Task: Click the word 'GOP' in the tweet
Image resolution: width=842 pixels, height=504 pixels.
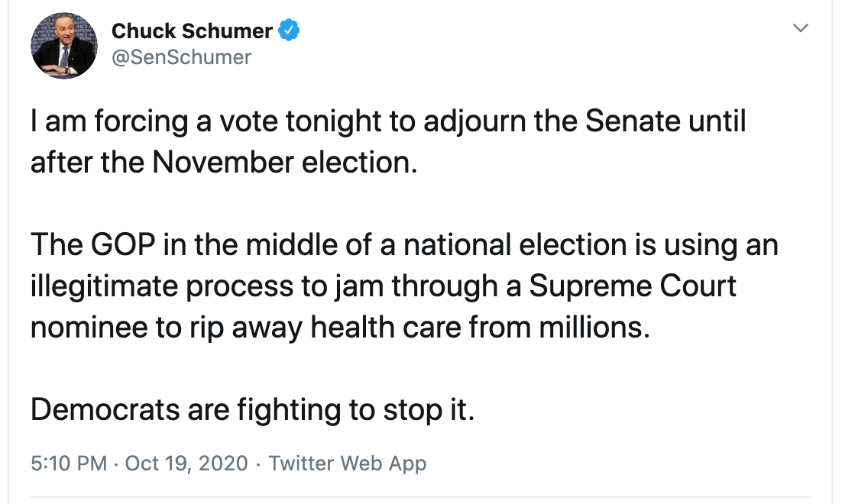Action: click(123, 245)
